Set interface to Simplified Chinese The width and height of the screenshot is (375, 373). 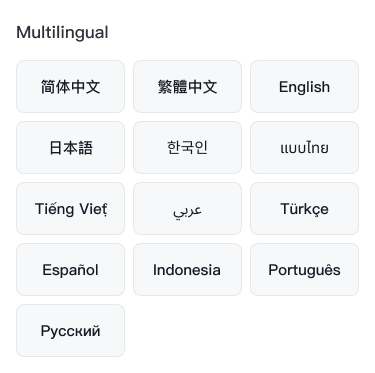70,87
